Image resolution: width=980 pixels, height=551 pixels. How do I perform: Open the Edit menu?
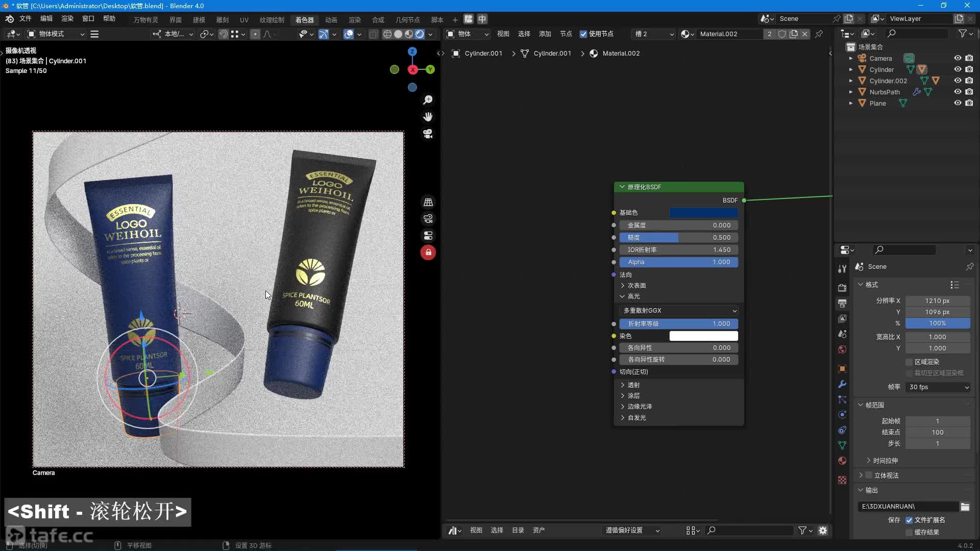pos(46,19)
